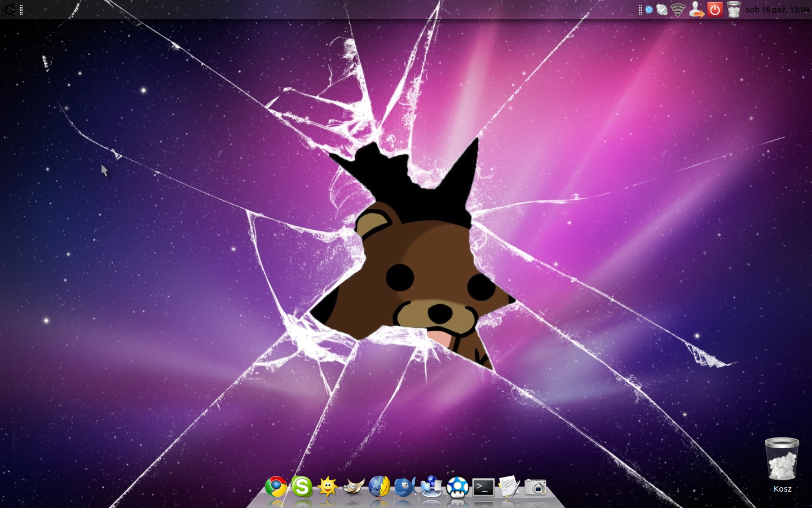Launch Skype from the dock
This screenshot has width=812, height=508.
pyautogui.click(x=302, y=487)
